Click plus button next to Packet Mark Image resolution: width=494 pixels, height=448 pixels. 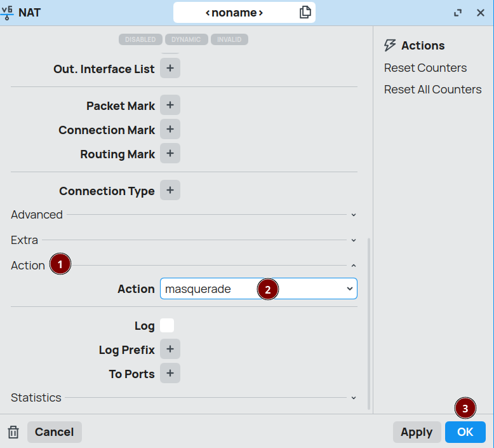[x=170, y=105]
